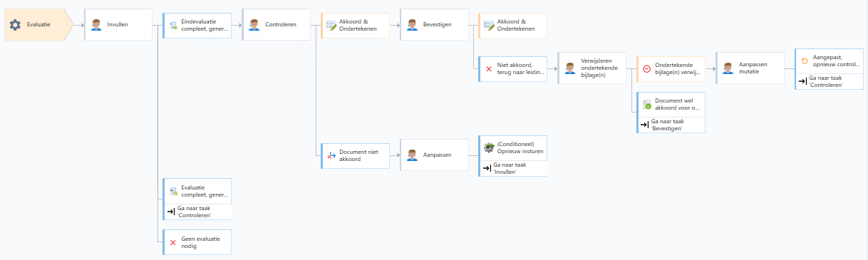Click red minus icon of 'Ondertekende bijlage(n) verwij...'

click(x=646, y=69)
